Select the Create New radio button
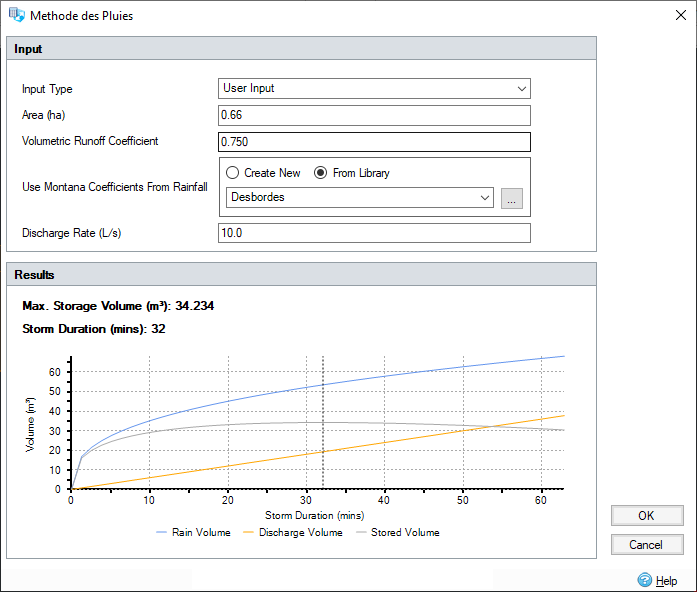697x592 pixels. tap(232, 172)
